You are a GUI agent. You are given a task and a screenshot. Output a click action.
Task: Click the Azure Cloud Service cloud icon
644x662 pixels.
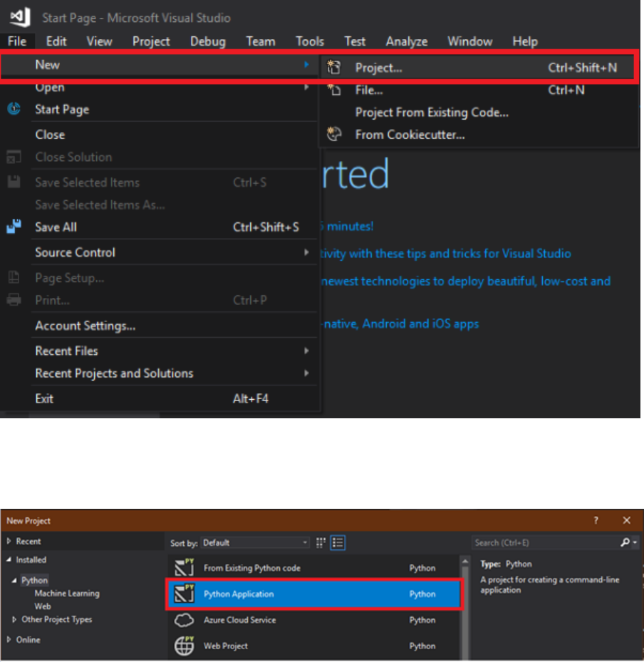[185, 620]
